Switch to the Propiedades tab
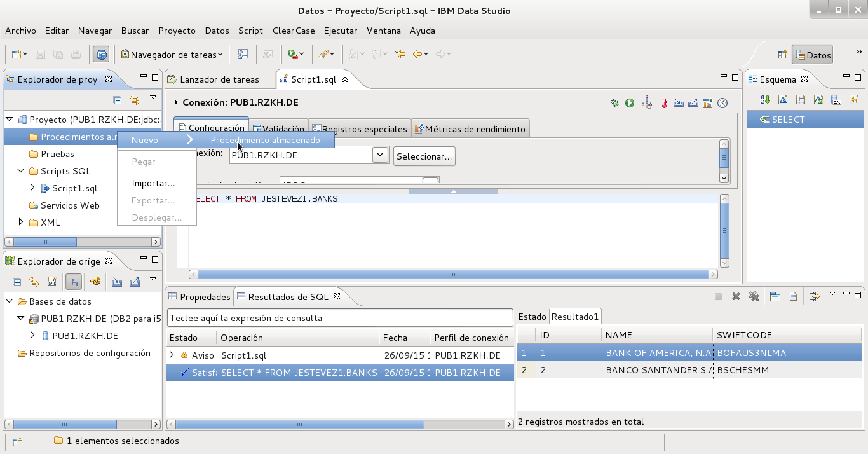Screen dimensions: 868x454 click(199, 296)
